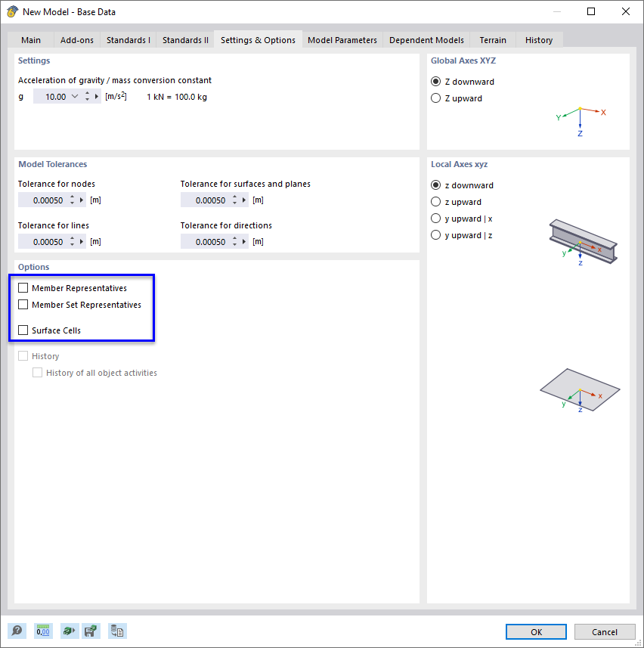Click the copy base data from model icon
The width and height of the screenshot is (644, 648).
(117, 631)
